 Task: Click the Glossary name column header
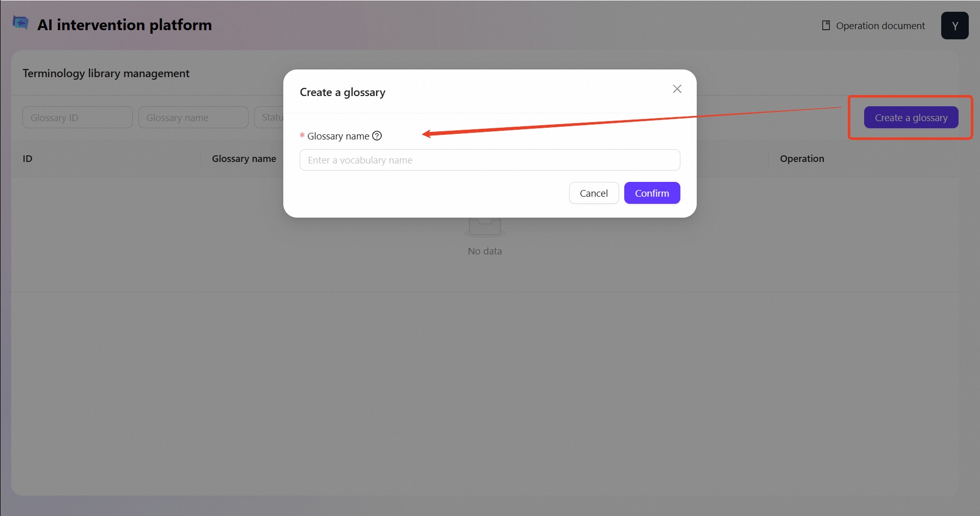click(x=243, y=159)
